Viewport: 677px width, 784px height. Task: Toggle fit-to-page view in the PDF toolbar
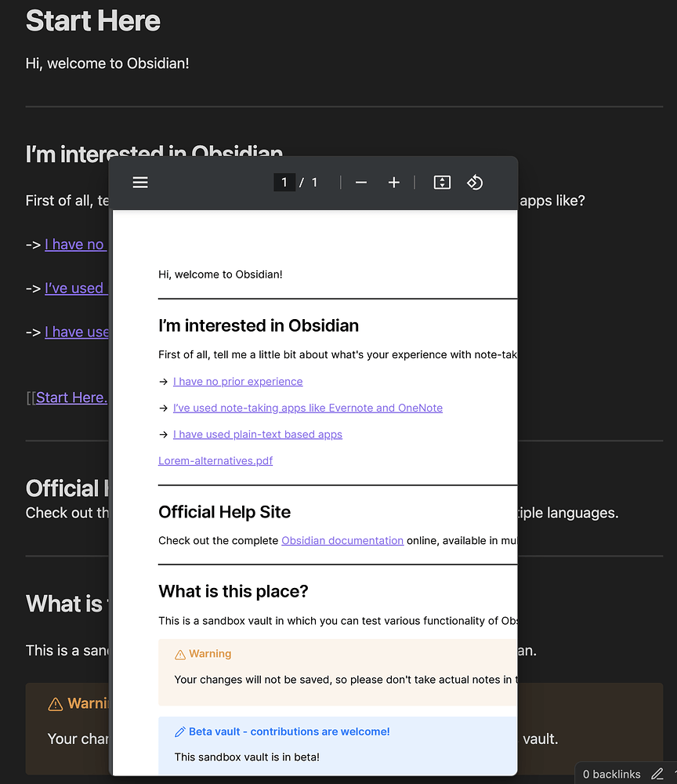441,182
